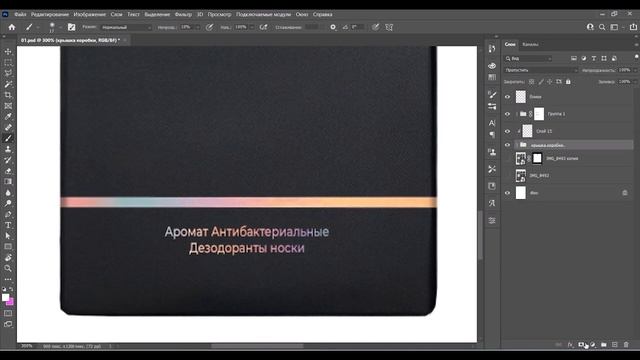Select the Eyedropper tool
Image resolution: width=640 pixels, height=360 pixels.
pyautogui.click(x=8, y=117)
